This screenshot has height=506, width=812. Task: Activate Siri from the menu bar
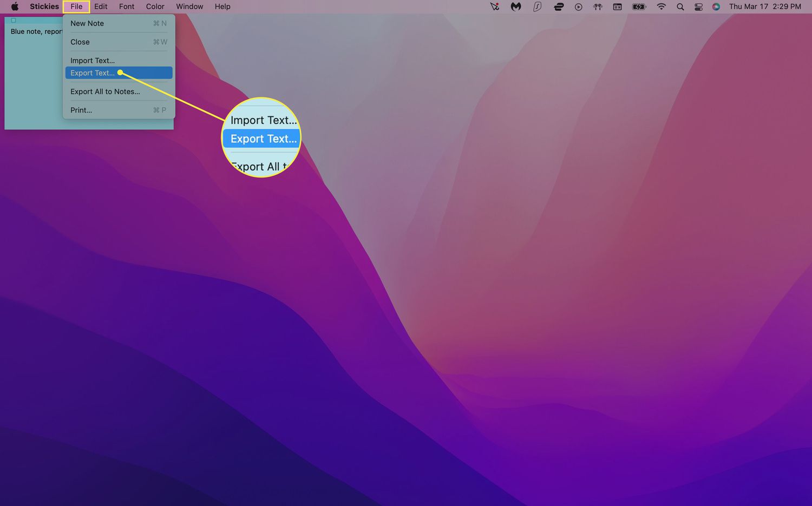point(716,6)
